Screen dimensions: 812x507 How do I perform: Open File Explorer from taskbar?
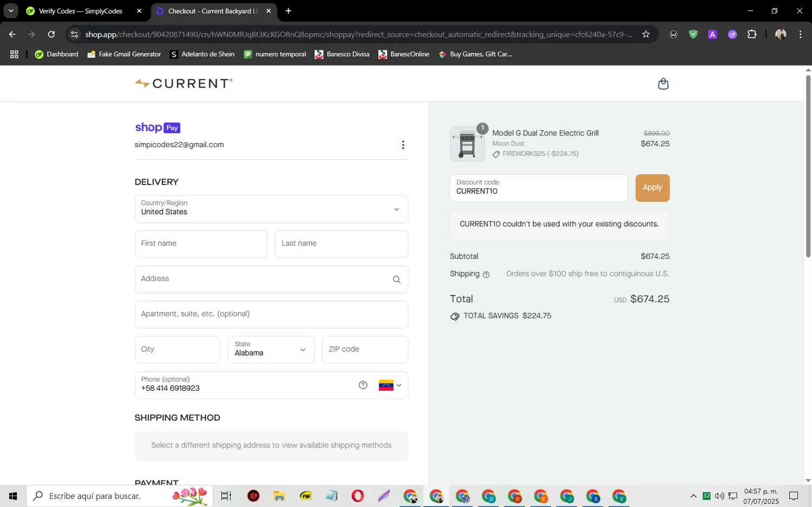[x=279, y=496]
